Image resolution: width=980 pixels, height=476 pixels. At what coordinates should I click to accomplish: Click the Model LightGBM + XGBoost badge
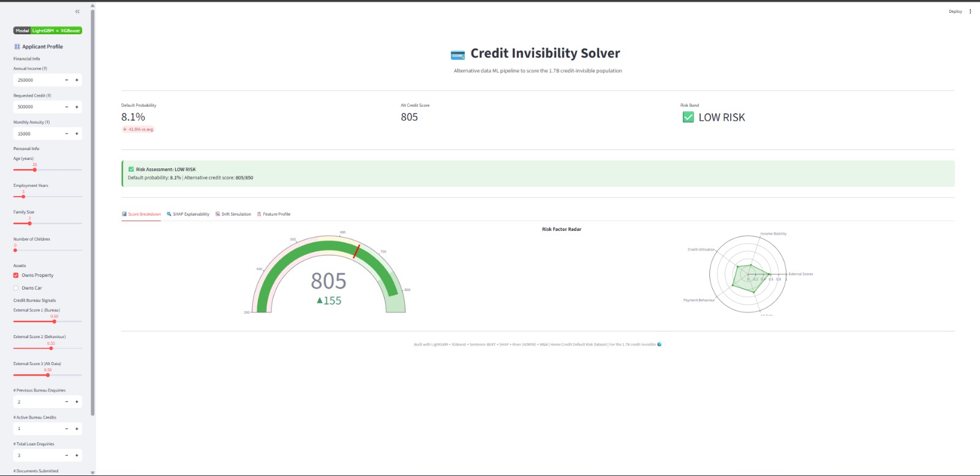(x=48, y=31)
